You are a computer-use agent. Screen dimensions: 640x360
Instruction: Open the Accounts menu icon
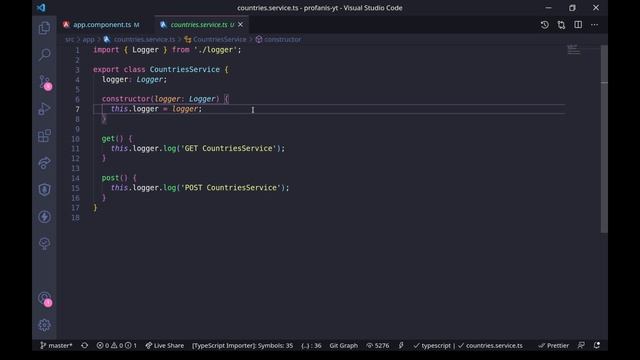click(x=45, y=299)
